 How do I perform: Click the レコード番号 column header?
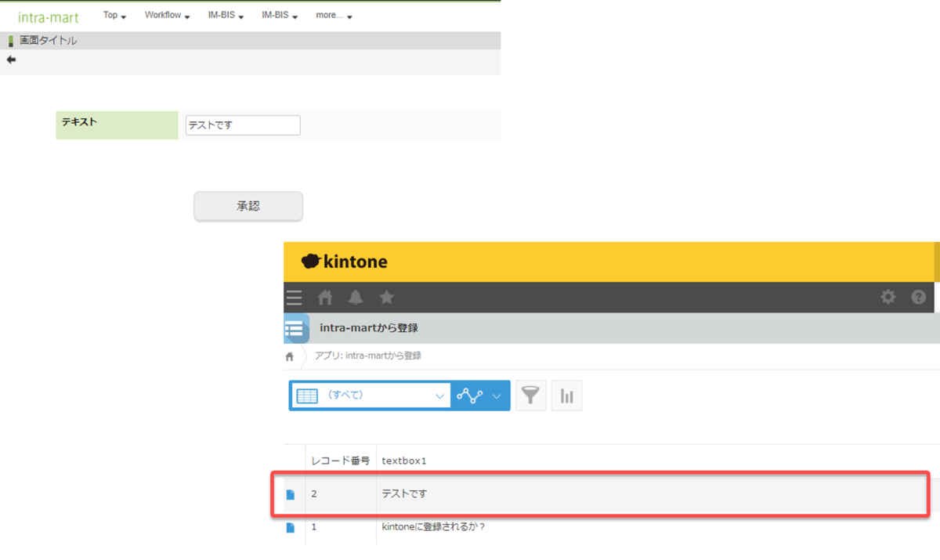[x=341, y=461]
